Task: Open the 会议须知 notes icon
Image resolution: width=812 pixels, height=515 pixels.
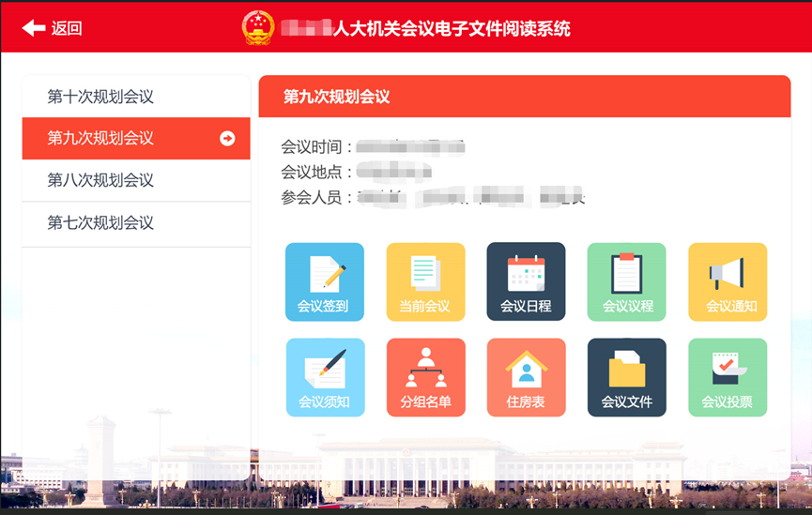Action: click(x=324, y=377)
